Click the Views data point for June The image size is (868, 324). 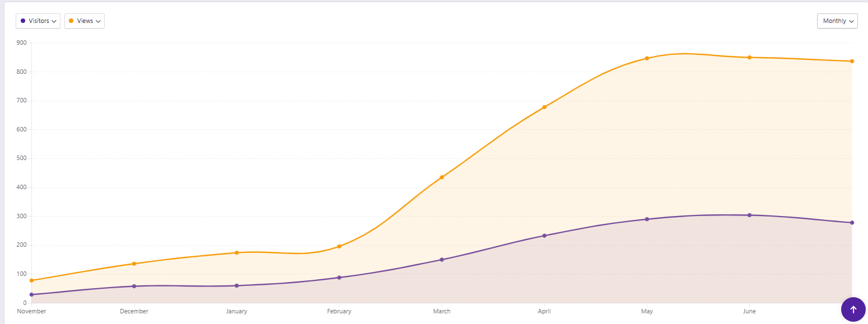tap(749, 57)
